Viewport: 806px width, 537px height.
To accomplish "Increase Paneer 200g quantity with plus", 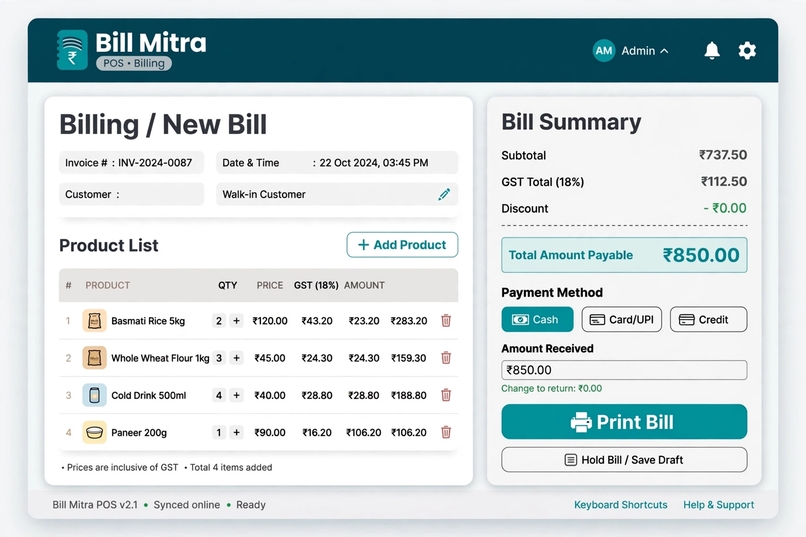I will [x=236, y=432].
